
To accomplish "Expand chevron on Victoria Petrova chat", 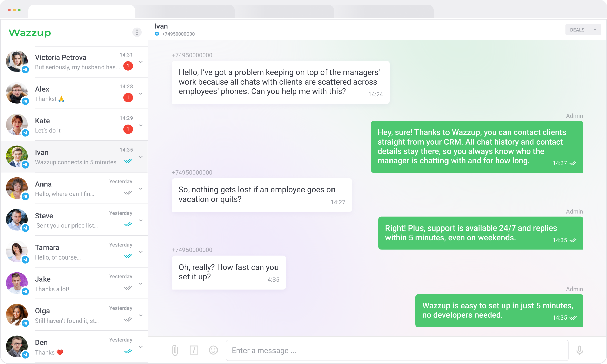I will 141,62.
